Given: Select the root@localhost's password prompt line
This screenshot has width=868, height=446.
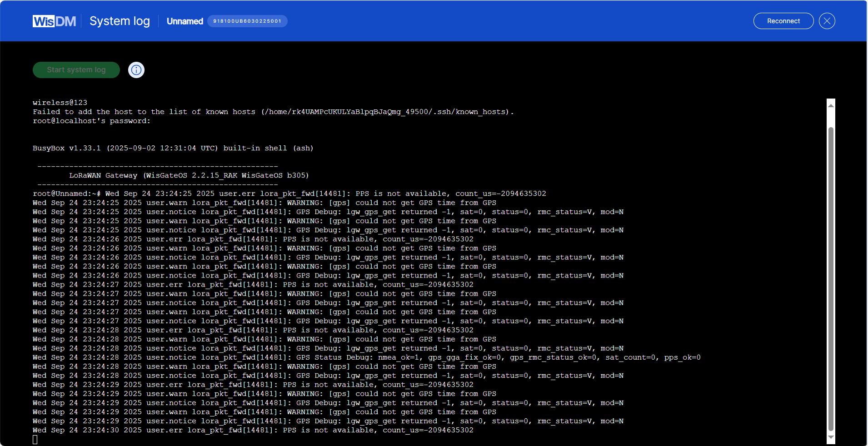Looking at the screenshot, I should tap(91, 121).
